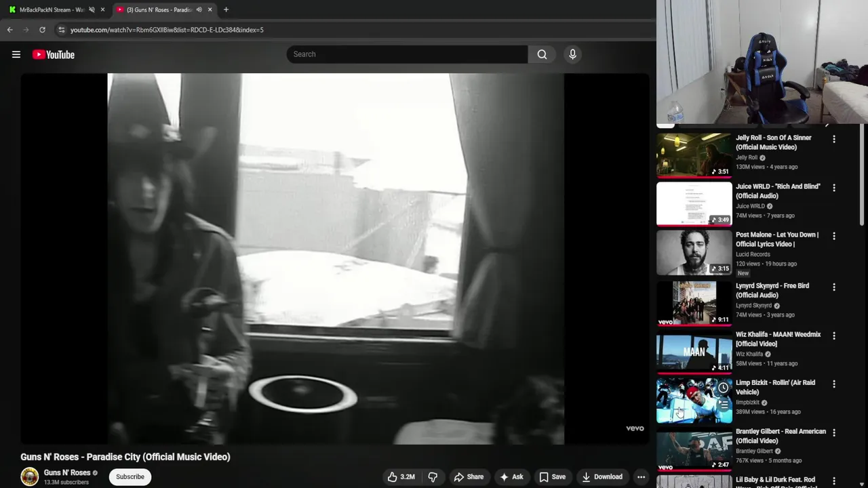Open options menu for Juice WRLD video
868x488 pixels.
[x=834, y=188]
